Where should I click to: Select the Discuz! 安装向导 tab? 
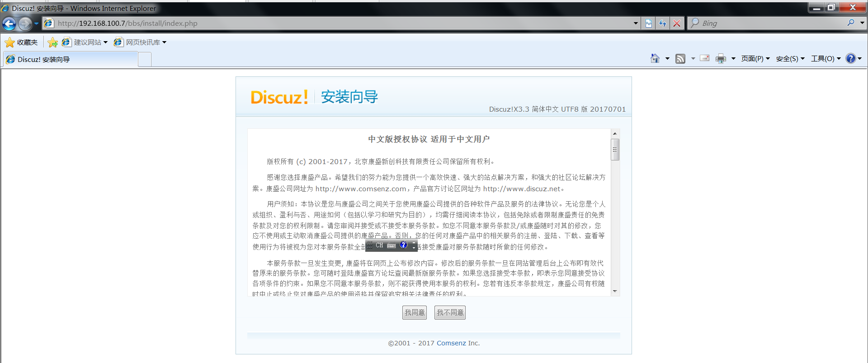[71, 59]
